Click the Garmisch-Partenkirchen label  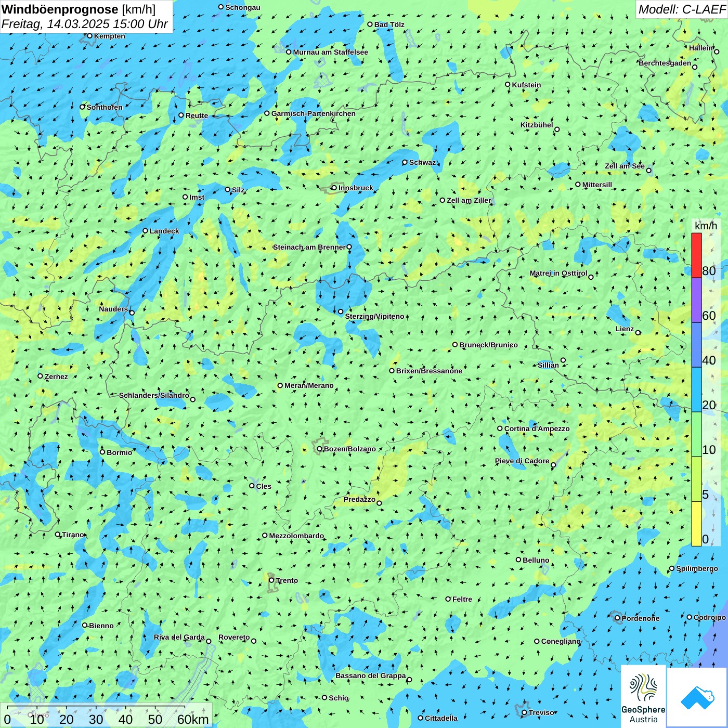(314, 113)
